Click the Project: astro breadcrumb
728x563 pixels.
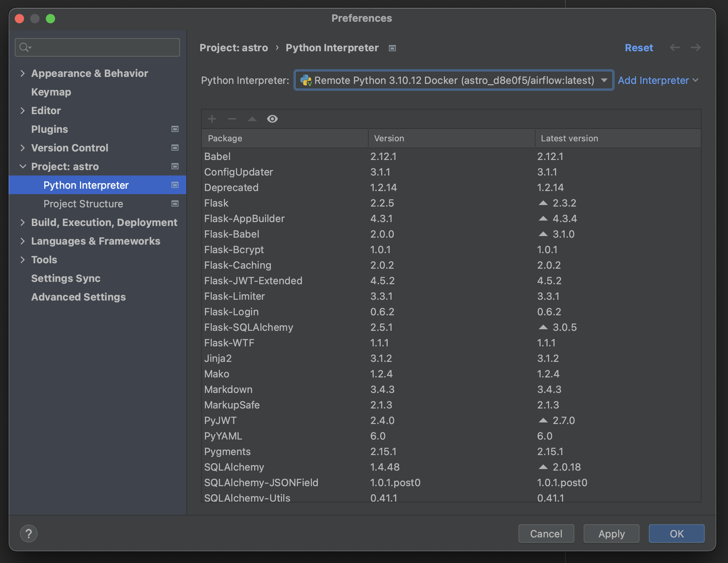(234, 47)
